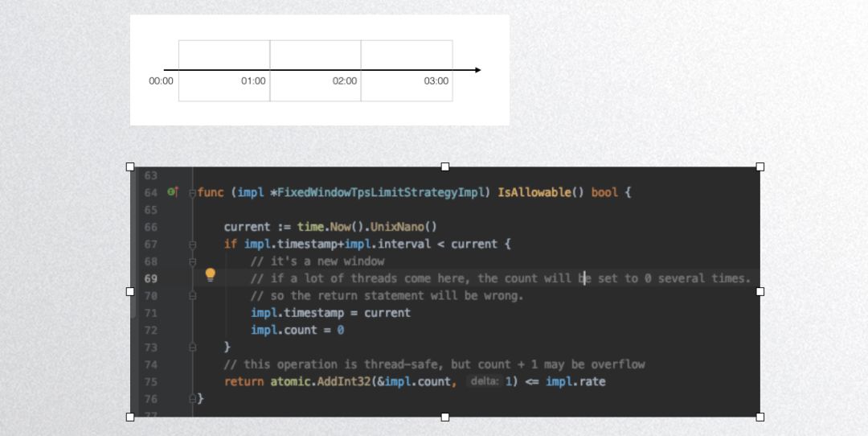This screenshot has height=436, width=868.
Task: Click the arrowhead at the timeline's end
Action: [x=477, y=70]
